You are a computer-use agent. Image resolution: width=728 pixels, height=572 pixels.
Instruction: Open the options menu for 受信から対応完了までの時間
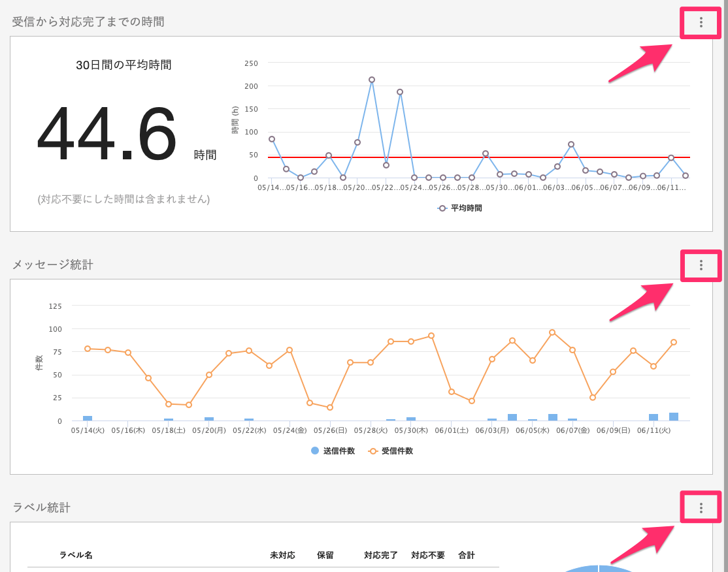click(x=701, y=22)
